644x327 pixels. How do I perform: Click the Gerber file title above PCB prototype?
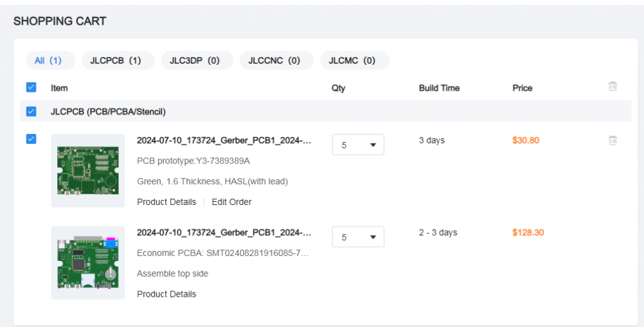(x=224, y=140)
